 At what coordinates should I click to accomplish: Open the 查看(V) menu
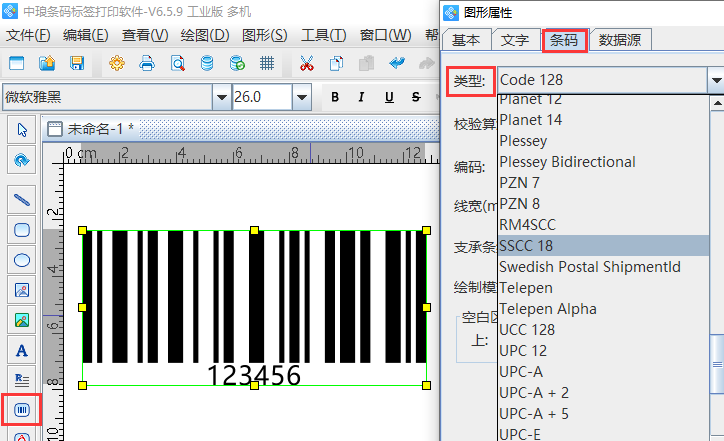(x=145, y=35)
